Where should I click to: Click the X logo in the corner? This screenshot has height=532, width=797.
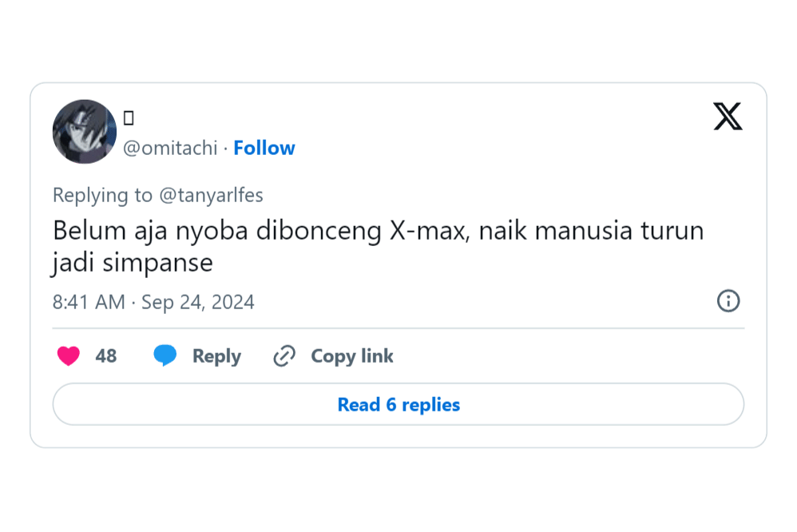click(x=728, y=117)
